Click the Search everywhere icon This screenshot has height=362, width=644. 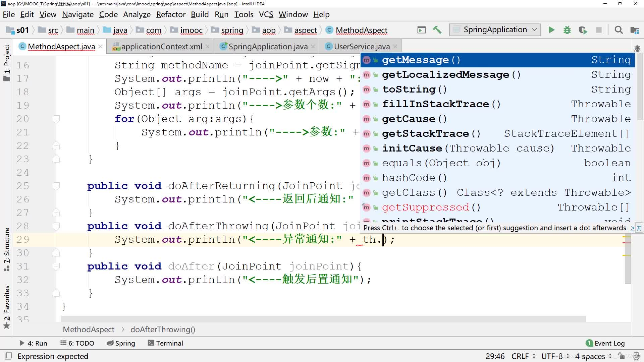(619, 29)
